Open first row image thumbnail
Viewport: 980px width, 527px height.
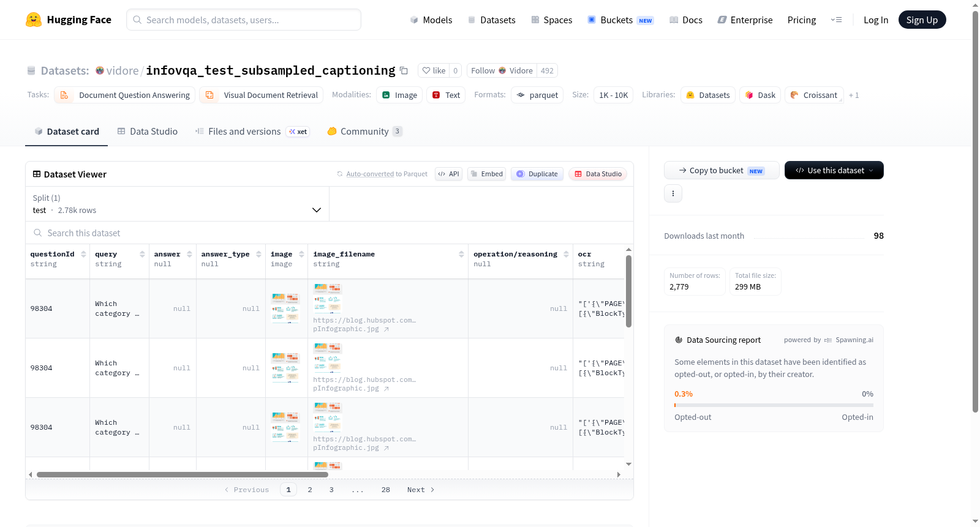coord(285,308)
